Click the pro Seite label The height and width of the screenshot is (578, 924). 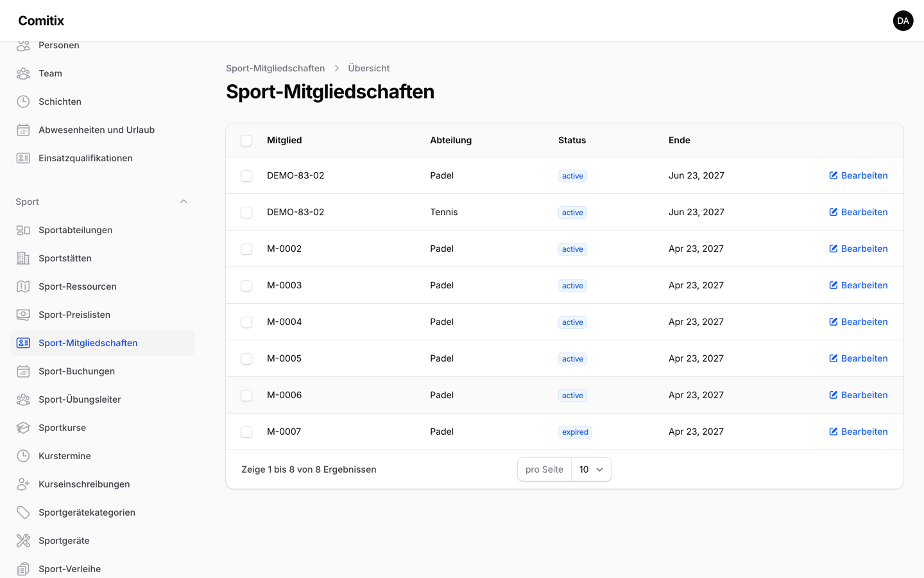click(544, 469)
